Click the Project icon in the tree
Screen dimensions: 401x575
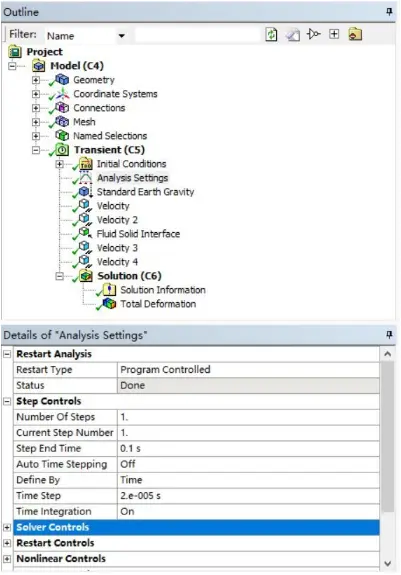[15, 52]
